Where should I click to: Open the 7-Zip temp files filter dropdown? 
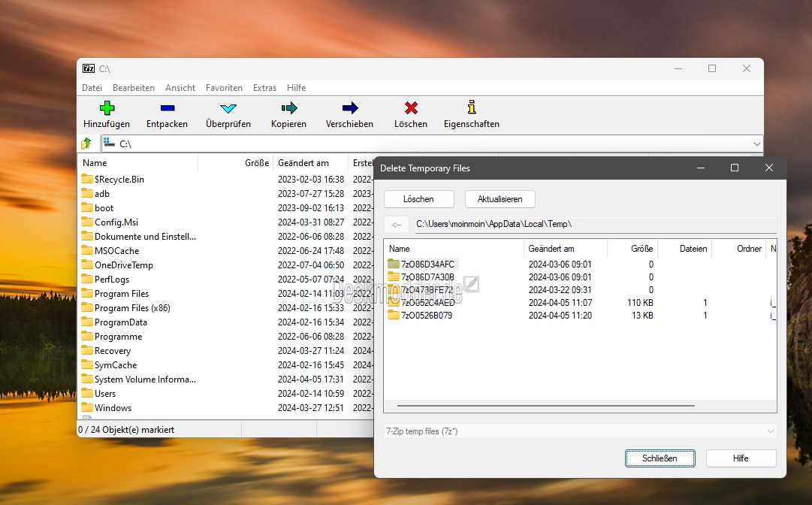point(770,431)
